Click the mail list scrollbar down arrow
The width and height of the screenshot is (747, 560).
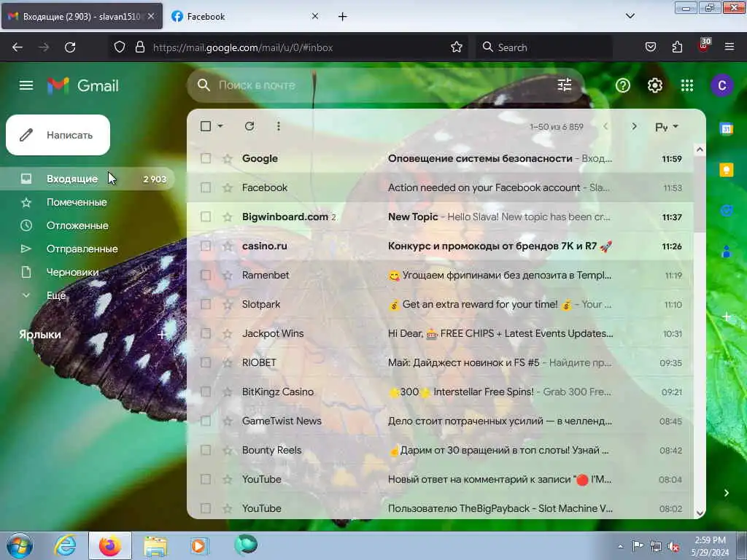click(700, 513)
